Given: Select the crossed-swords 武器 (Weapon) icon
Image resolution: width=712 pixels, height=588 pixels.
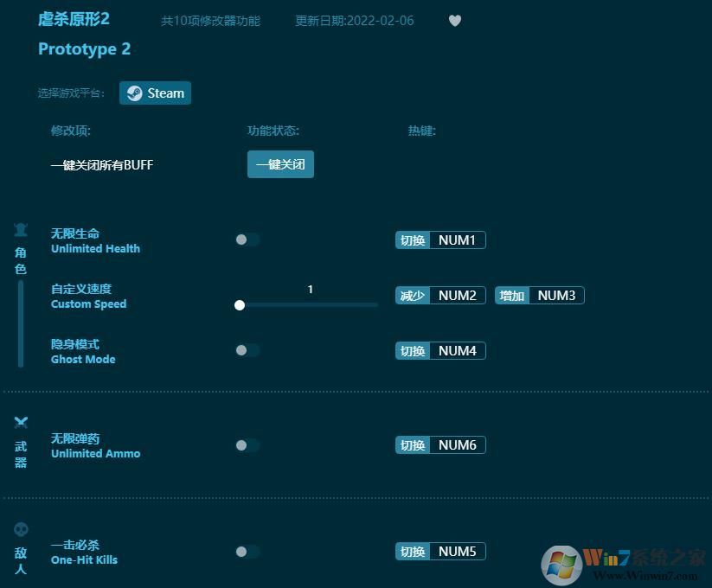Looking at the screenshot, I should (21, 423).
